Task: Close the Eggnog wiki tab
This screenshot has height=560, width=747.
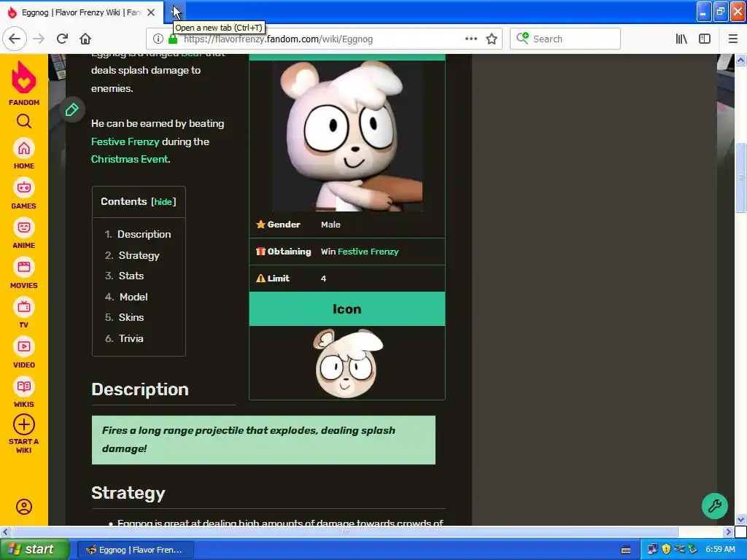Action: (151, 12)
